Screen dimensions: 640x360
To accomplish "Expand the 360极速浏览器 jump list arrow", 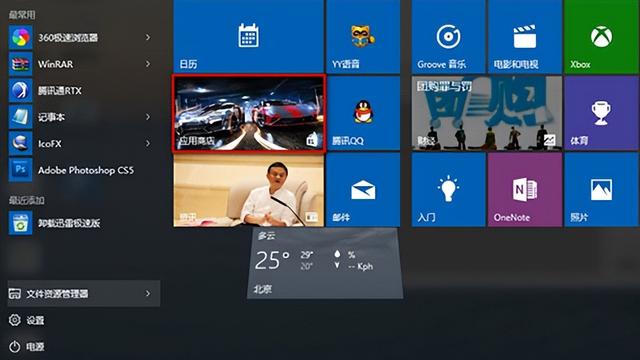I will coord(148,38).
